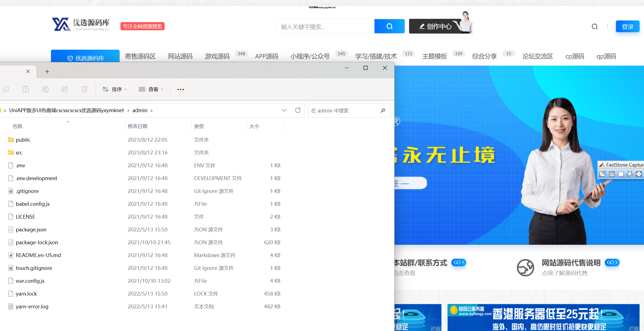
Task: Select the src folder
Action: [19, 153]
